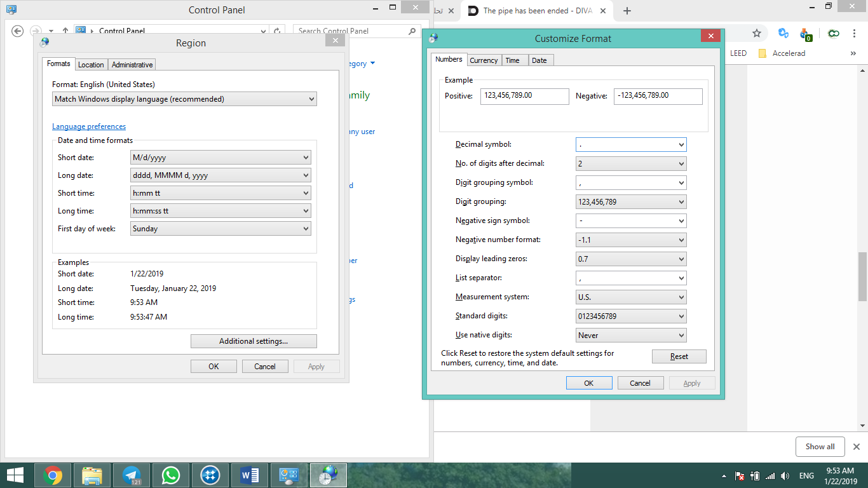868x488 pixels.
Task: Open the Administrative tab in Region
Action: [132, 65]
